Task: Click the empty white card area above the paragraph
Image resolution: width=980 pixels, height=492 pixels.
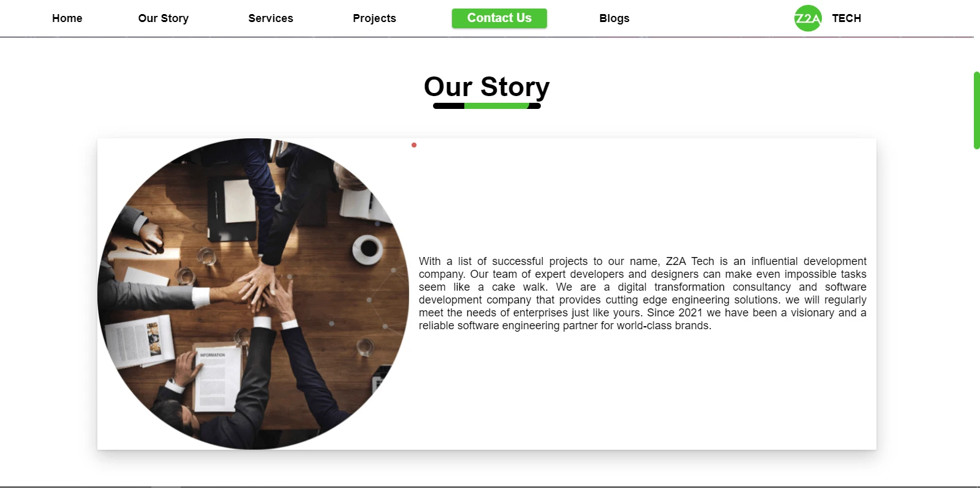Action: click(x=643, y=196)
